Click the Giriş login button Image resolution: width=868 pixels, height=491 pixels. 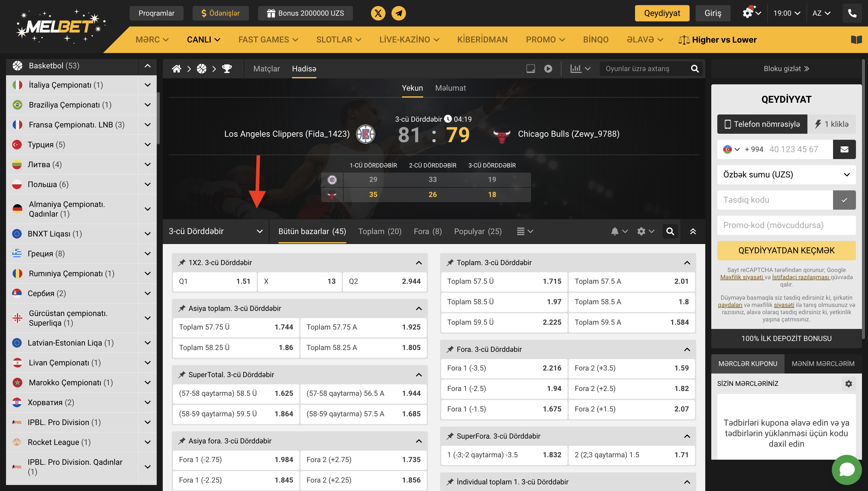point(712,13)
